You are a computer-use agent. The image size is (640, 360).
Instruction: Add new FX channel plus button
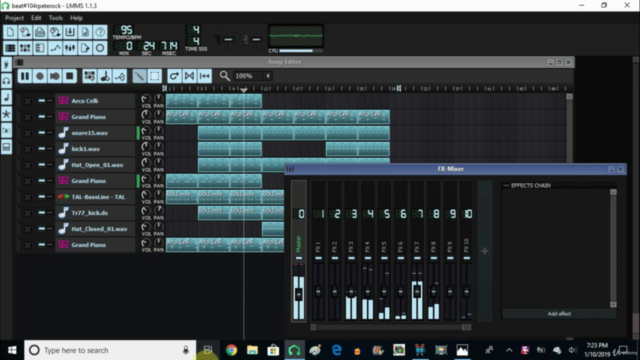(484, 251)
